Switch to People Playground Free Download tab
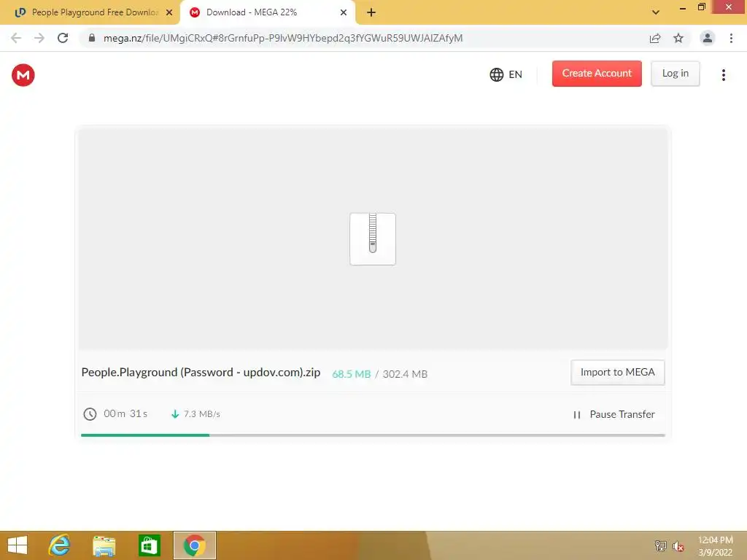The image size is (747, 560). 90,12
